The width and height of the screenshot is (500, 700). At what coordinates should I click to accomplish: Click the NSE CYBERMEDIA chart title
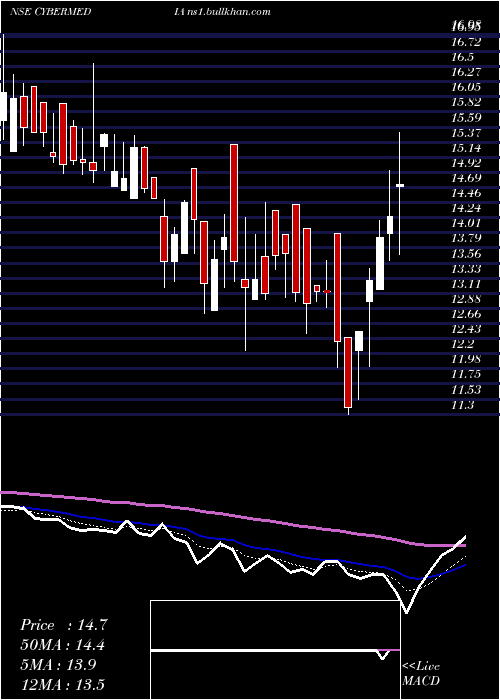coord(96,12)
